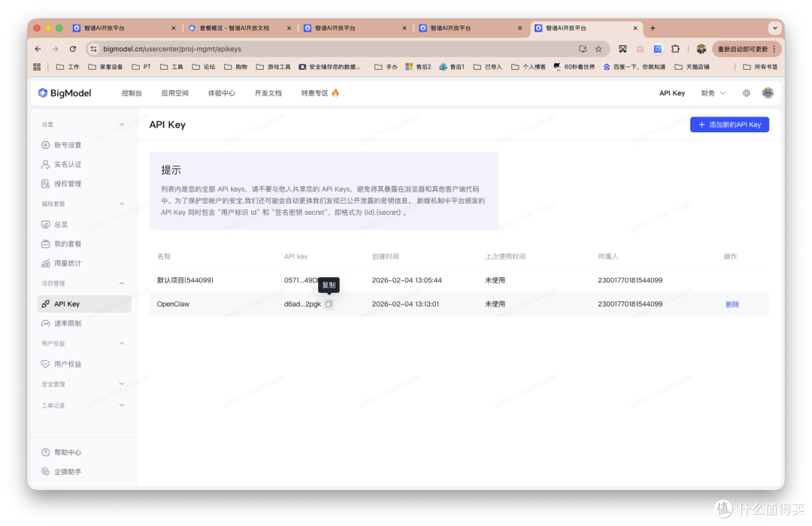812x526 pixels.
Task: Open 总览 under 编程套餐
Action: click(x=54, y=225)
